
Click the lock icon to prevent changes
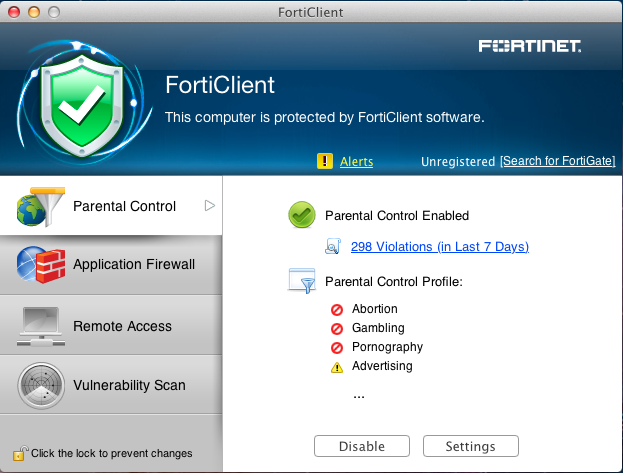(x=20, y=453)
